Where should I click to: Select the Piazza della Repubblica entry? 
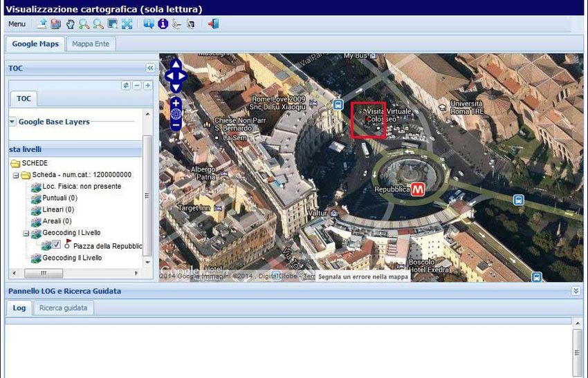(107, 246)
